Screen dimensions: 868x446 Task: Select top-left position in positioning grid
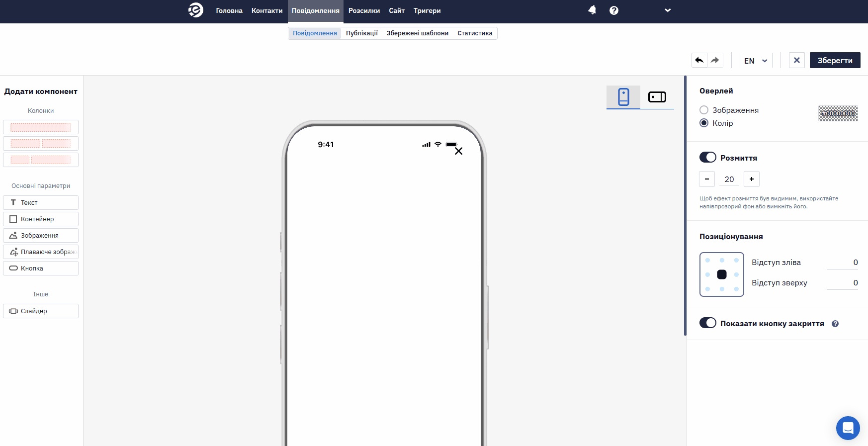click(x=707, y=260)
